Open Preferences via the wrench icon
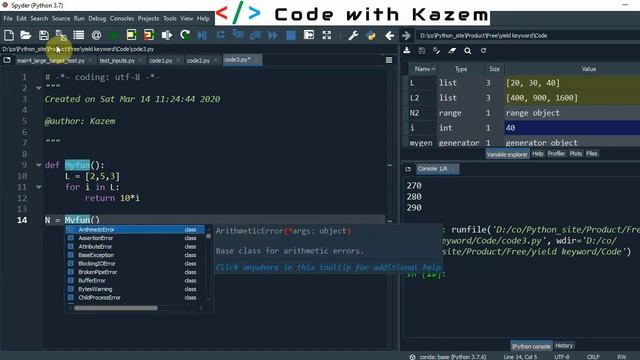The height and width of the screenshot is (360, 640). pos(353,35)
